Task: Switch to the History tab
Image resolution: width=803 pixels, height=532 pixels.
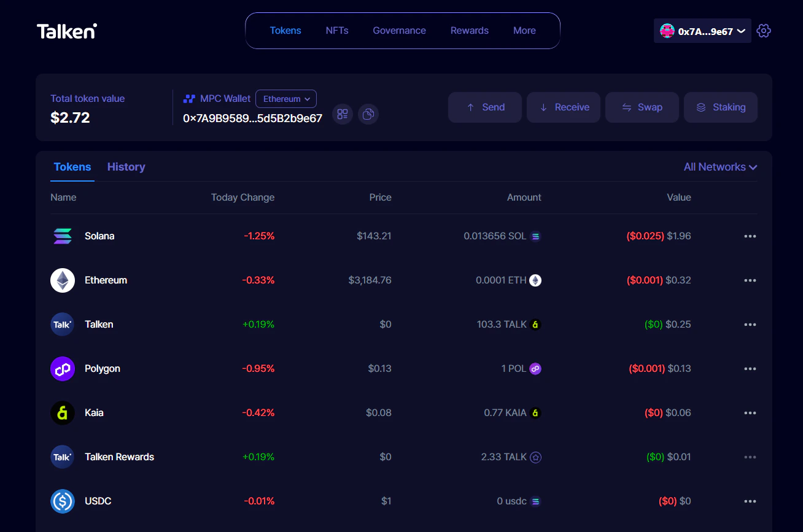Action: (126, 167)
